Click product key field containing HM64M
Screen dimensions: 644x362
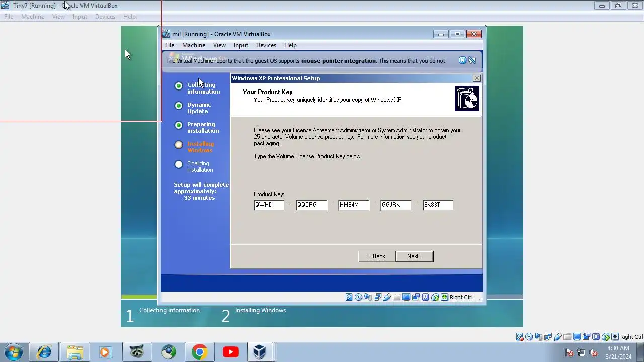pyautogui.click(x=354, y=205)
